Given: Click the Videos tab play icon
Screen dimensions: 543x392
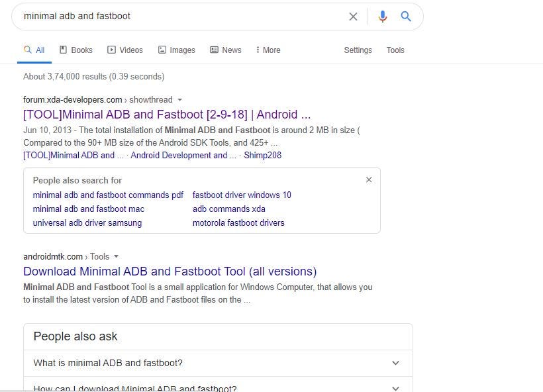Looking at the screenshot, I should pos(111,50).
